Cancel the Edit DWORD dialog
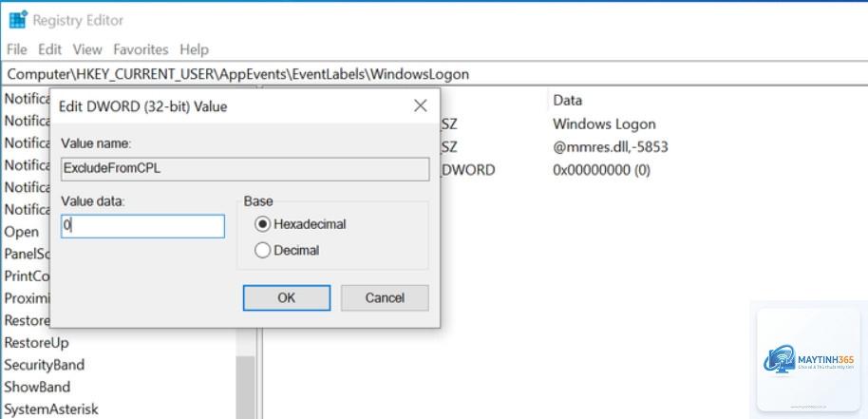 385,297
